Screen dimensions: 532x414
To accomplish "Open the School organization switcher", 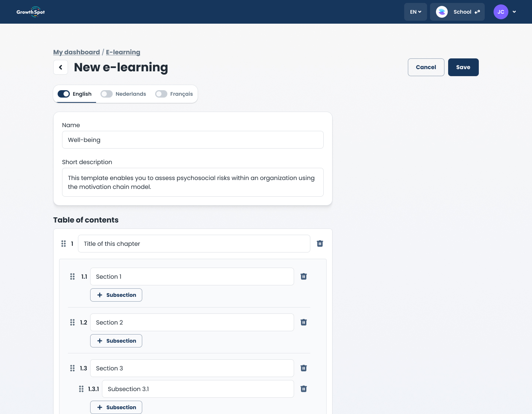I will coord(457,12).
